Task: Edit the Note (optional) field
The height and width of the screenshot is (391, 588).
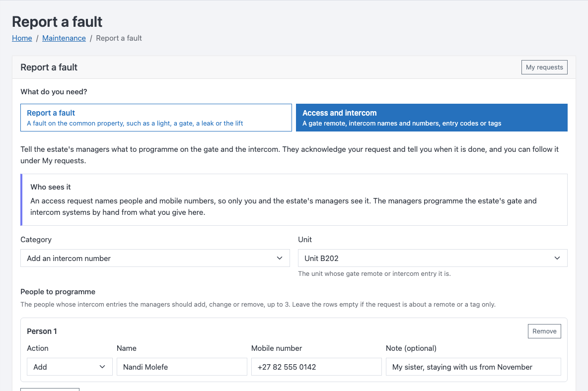Action: 473,367
